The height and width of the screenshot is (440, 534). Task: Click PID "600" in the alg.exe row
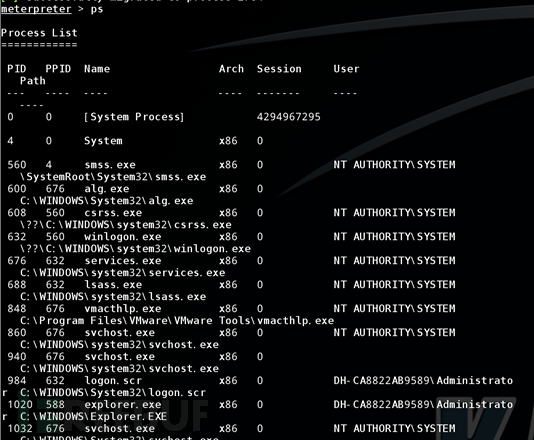17,189
